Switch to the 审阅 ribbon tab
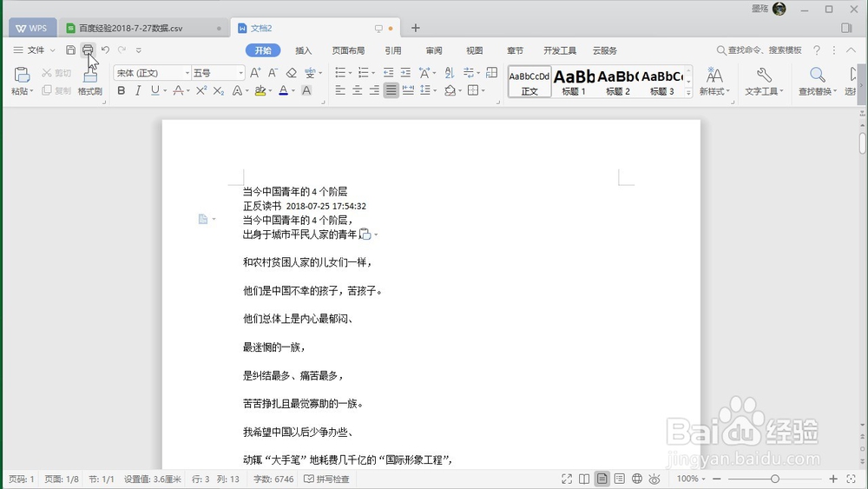This screenshot has width=868, height=489. (434, 50)
